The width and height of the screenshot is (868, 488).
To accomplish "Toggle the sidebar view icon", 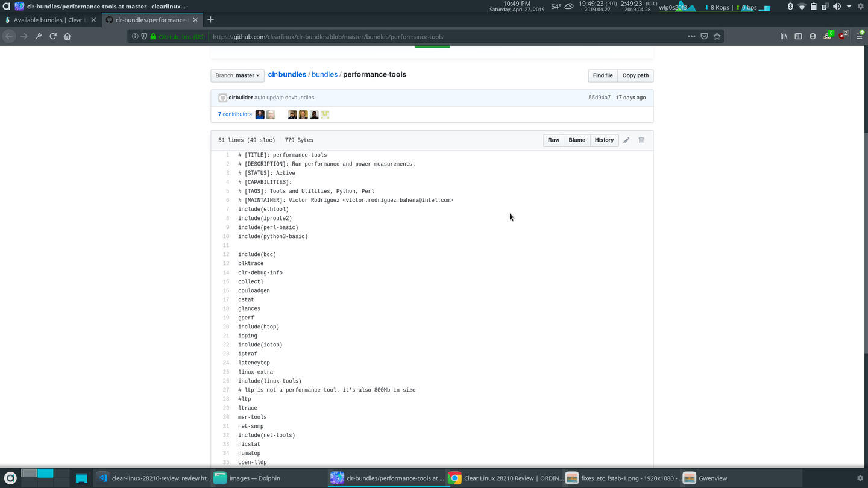I will tap(798, 36).
